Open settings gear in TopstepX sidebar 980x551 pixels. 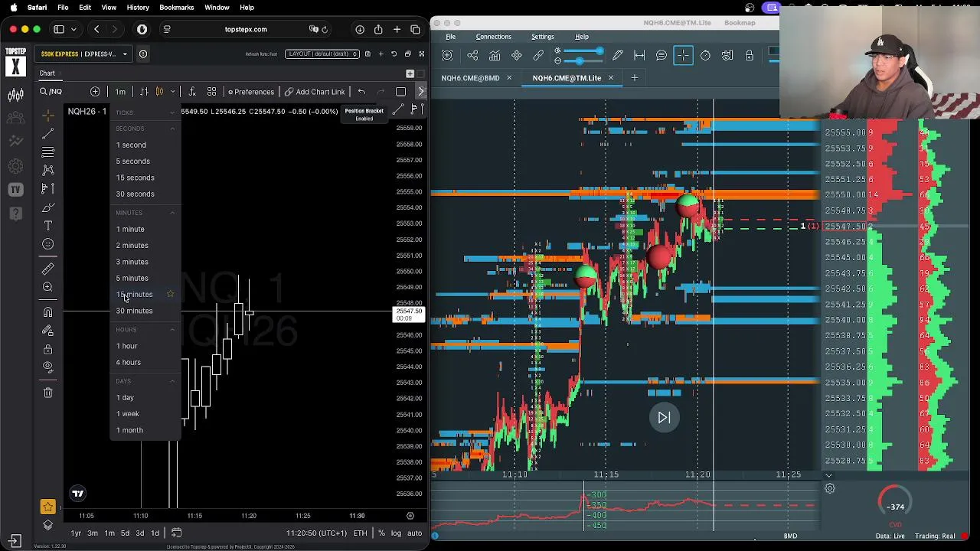pos(15,165)
